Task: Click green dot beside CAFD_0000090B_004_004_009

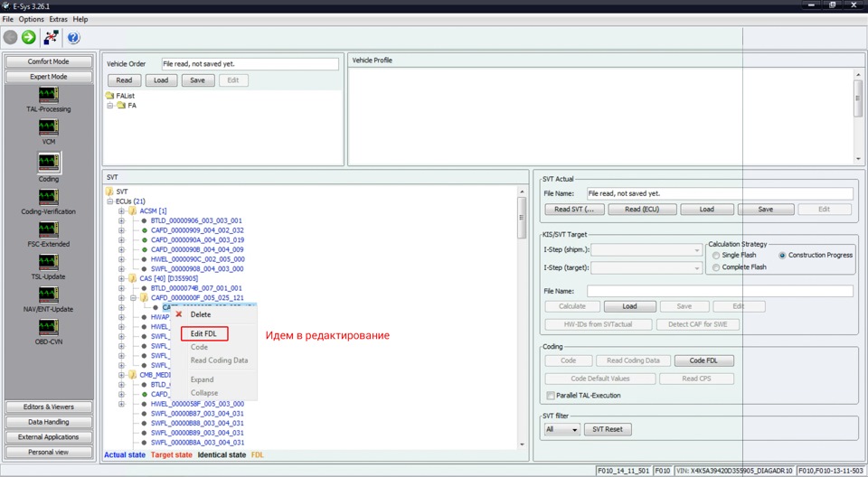Action: pyautogui.click(x=145, y=249)
